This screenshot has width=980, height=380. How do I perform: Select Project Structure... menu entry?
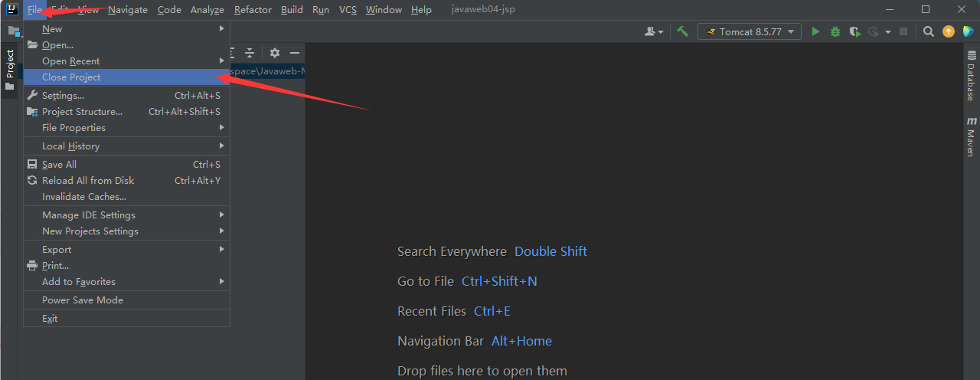point(126,111)
